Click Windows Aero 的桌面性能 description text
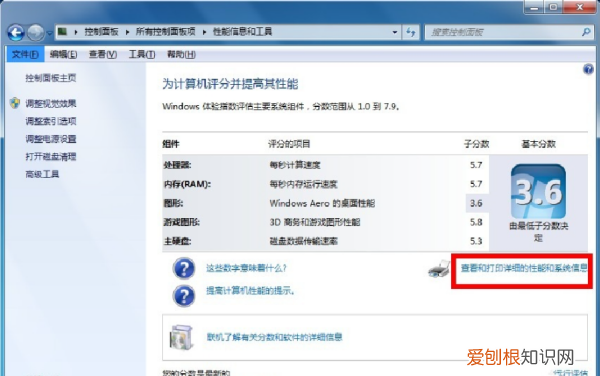This screenshot has height=376, width=600. click(322, 203)
